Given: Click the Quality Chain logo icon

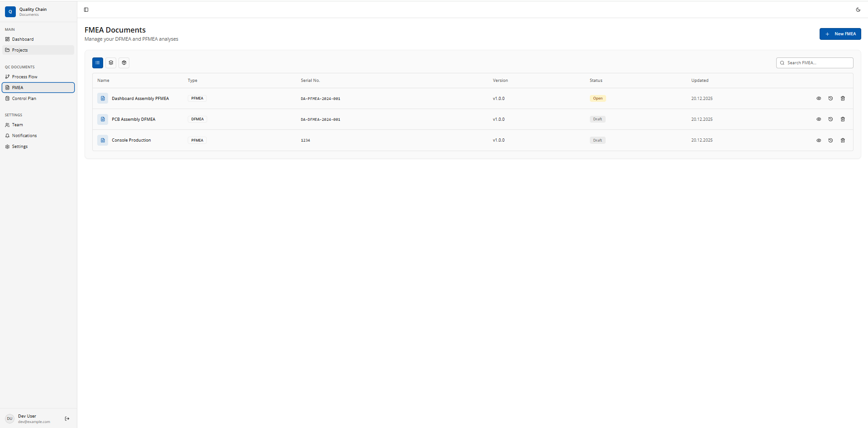Looking at the screenshot, I should pos(10,11).
